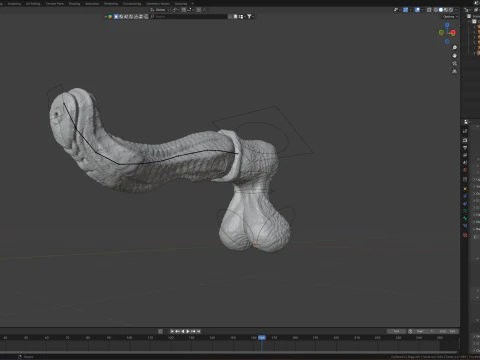The image size is (480, 360).
Task: Jump to the timeline start frame
Action: [172, 331]
